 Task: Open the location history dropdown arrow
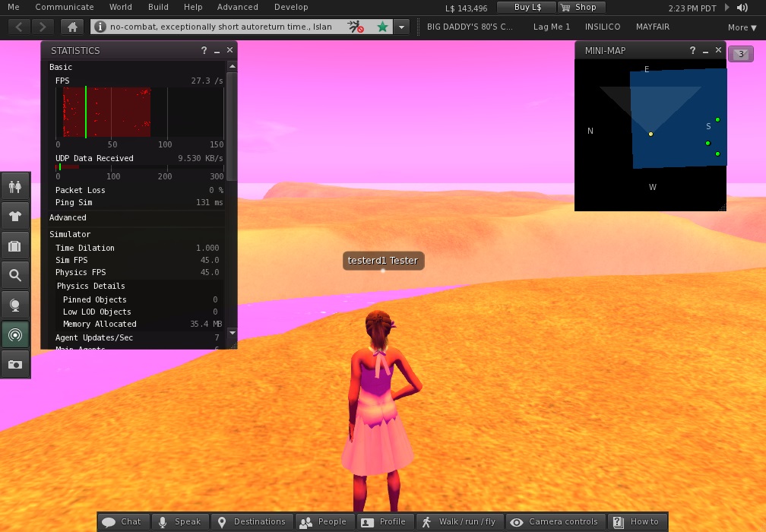(x=401, y=27)
